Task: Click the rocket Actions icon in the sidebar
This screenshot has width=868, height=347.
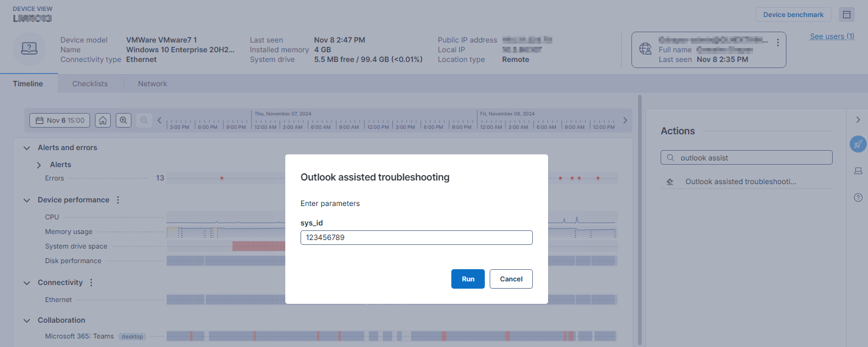Action: click(858, 144)
